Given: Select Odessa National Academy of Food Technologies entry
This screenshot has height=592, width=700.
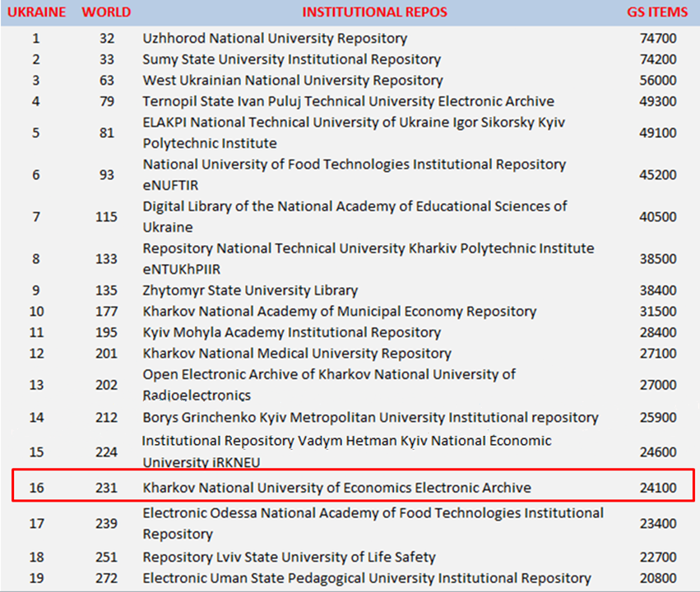Looking at the screenshot, I should [373, 523].
